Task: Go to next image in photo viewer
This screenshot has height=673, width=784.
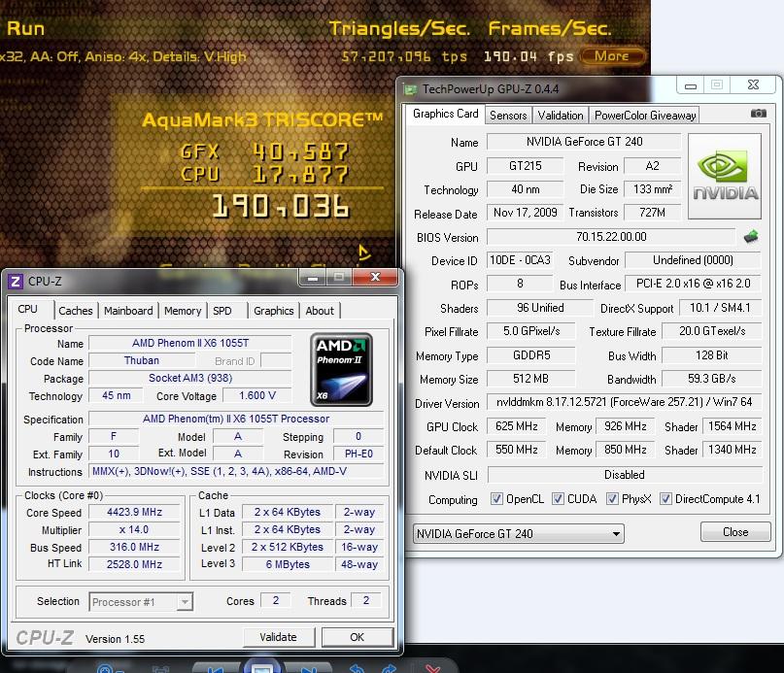Action: tap(308, 668)
